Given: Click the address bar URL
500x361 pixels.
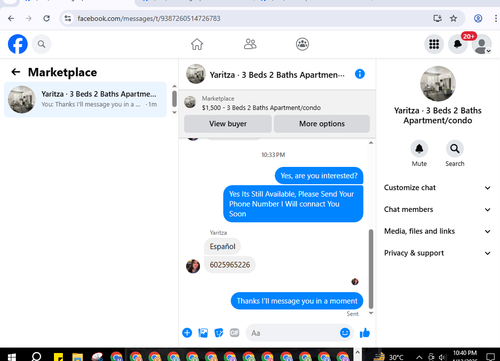Looking at the screenshot, I should tap(149, 18).
